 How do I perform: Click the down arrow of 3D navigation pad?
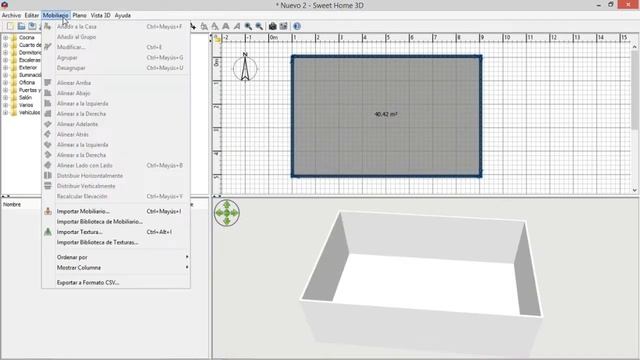(227, 221)
